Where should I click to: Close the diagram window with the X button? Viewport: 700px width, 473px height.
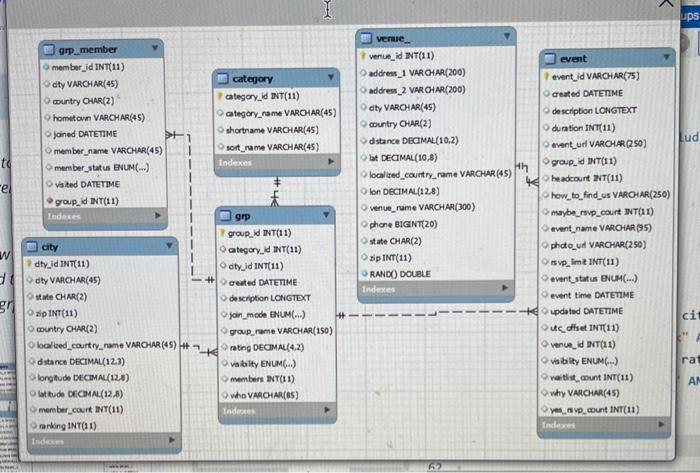coord(666,3)
